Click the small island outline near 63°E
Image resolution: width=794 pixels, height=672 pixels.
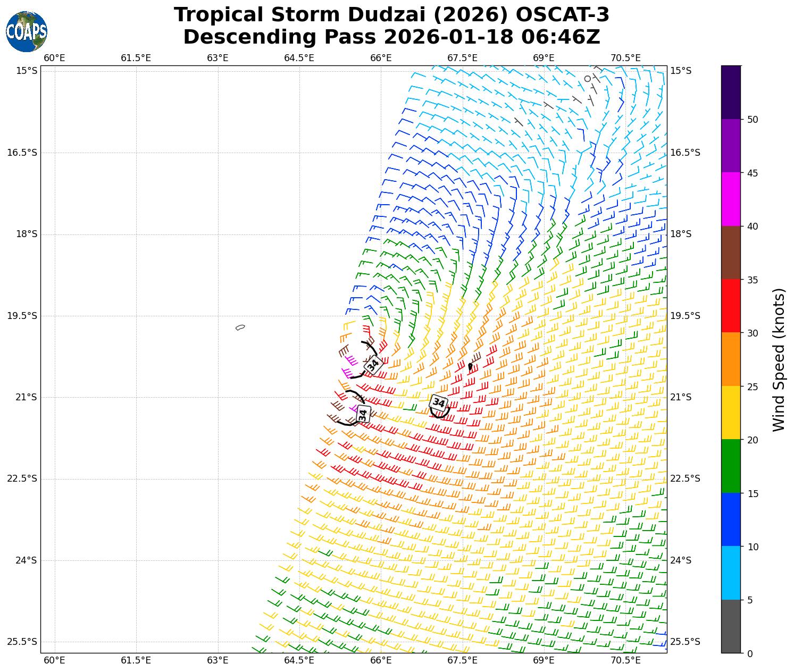[240, 327]
